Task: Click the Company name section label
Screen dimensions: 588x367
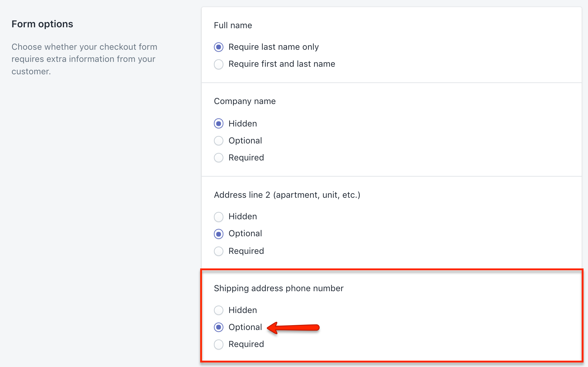Action: click(245, 101)
